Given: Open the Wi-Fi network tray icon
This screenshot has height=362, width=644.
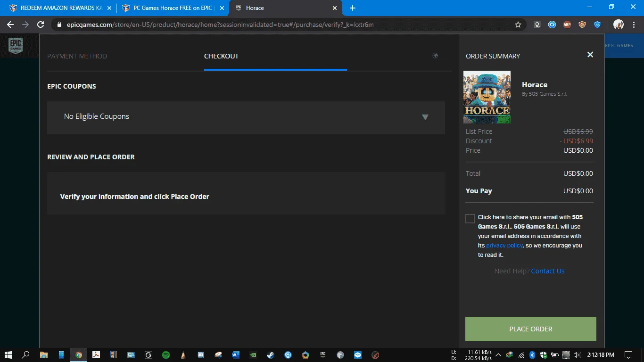Looking at the screenshot, I should (521, 355).
